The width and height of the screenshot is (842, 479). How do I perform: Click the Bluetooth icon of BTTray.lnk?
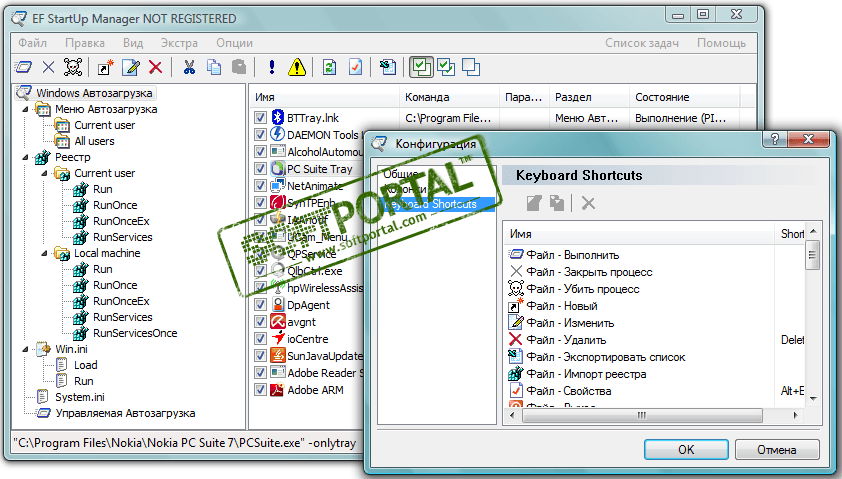click(277, 117)
